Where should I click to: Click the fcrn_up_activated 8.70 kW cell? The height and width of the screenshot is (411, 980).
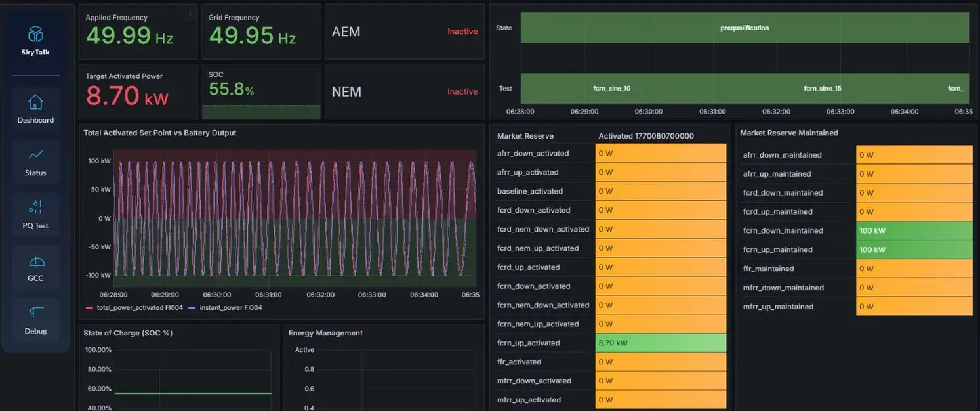(661, 343)
